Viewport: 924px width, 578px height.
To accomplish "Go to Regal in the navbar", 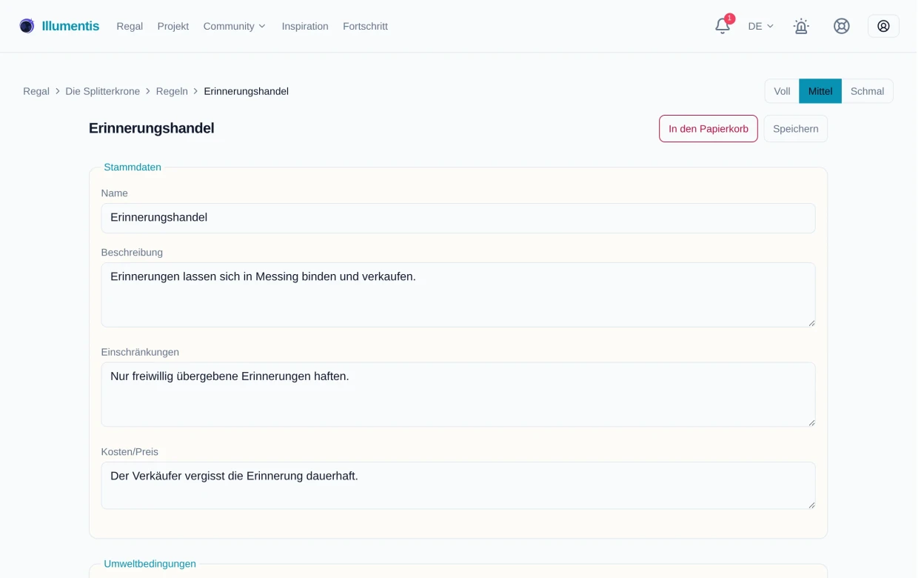I will point(130,26).
